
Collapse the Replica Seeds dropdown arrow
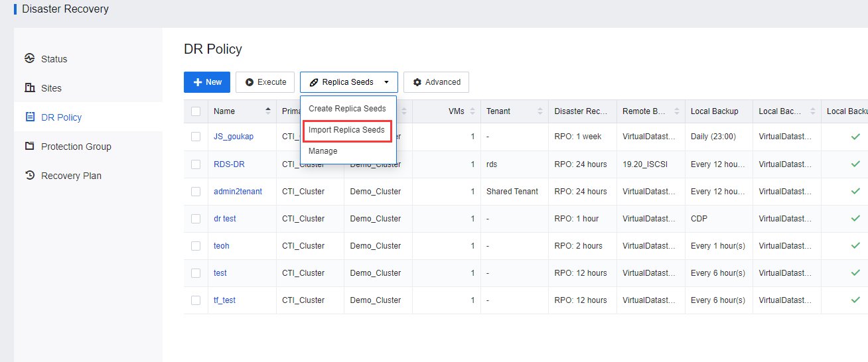(386, 82)
